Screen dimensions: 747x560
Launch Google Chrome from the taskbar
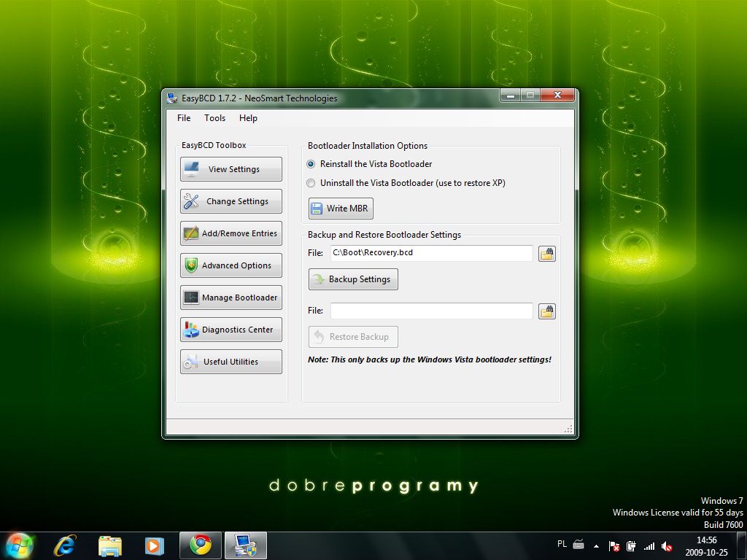[201, 545]
